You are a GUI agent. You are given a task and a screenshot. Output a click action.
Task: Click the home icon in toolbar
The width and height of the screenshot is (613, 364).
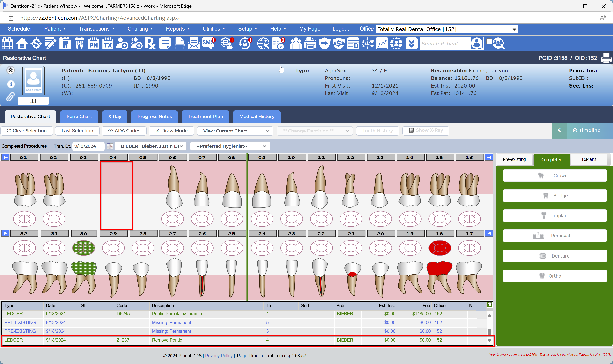(22, 44)
